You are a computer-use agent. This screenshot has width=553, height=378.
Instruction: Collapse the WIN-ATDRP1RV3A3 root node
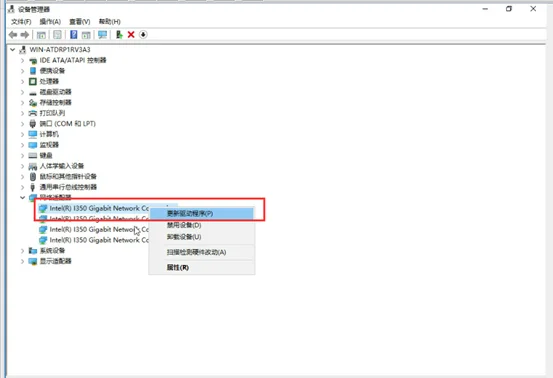coord(13,50)
